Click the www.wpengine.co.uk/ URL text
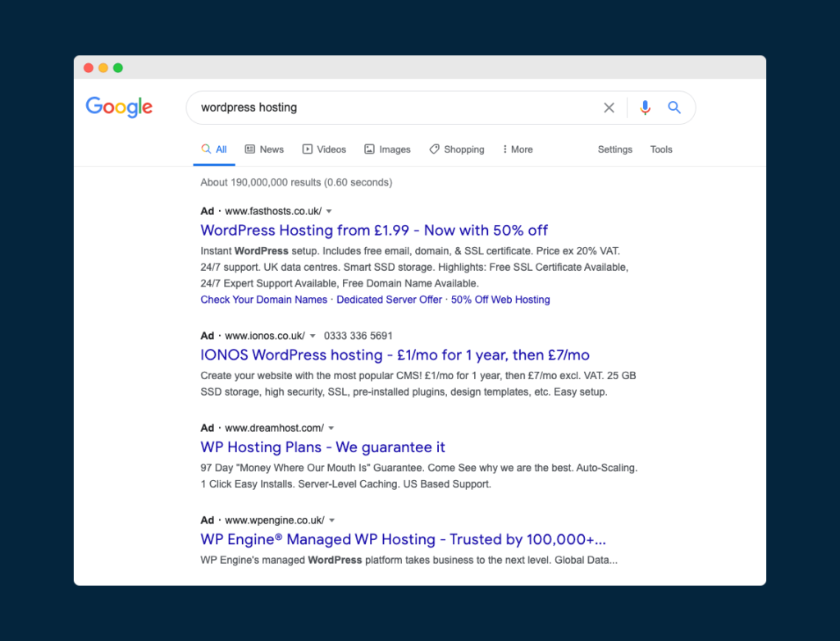This screenshot has height=641, width=840. tap(274, 520)
